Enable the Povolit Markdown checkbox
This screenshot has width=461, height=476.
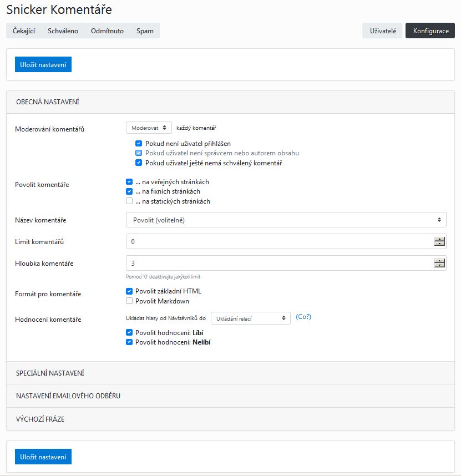pos(129,301)
